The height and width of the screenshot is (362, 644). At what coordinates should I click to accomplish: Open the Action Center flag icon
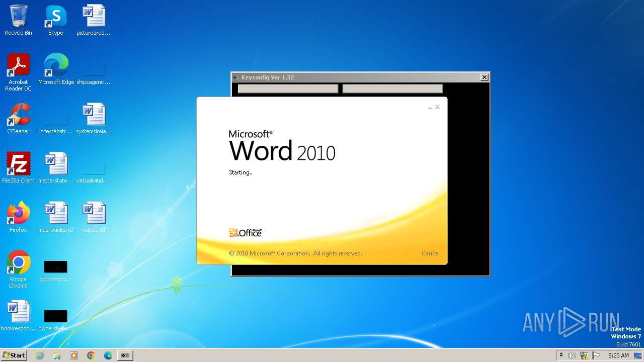click(596, 355)
